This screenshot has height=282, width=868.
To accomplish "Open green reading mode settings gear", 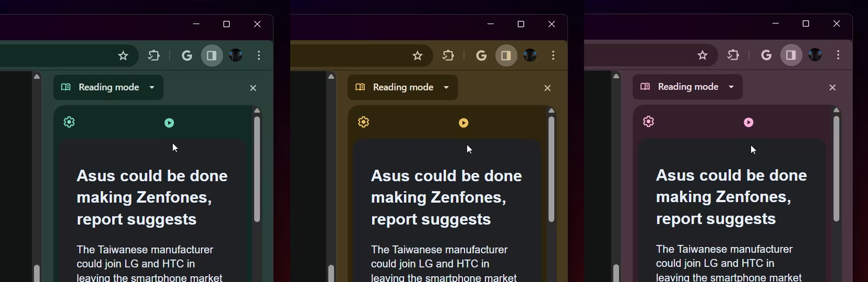I will [x=69, y=122].
